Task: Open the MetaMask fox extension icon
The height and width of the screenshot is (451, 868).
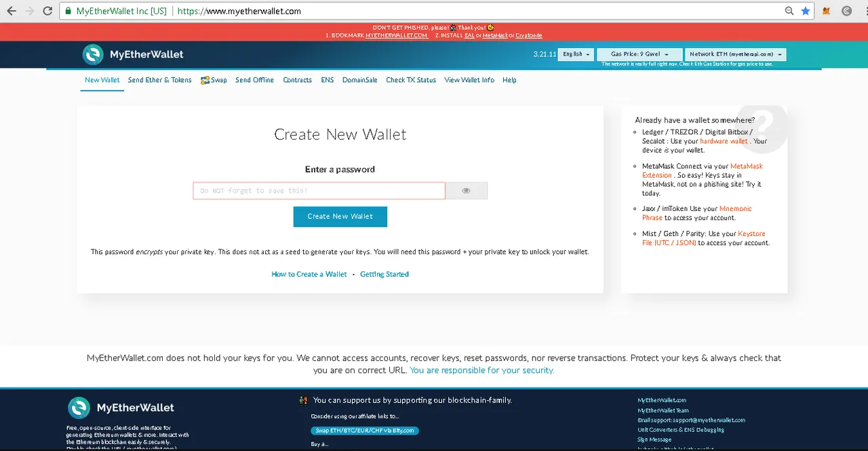Action: [x=827, y=11]
